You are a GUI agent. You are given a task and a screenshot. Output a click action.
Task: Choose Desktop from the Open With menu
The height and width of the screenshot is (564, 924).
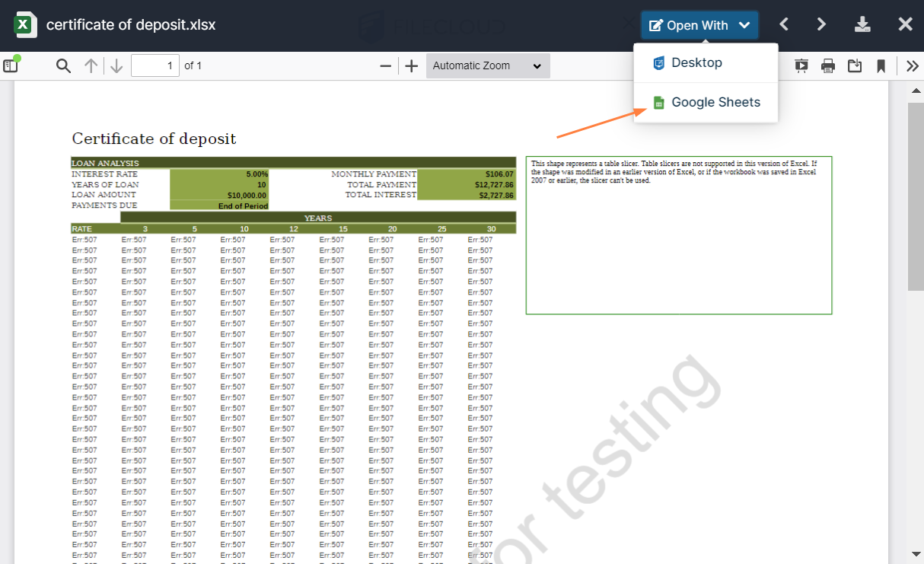695,62
